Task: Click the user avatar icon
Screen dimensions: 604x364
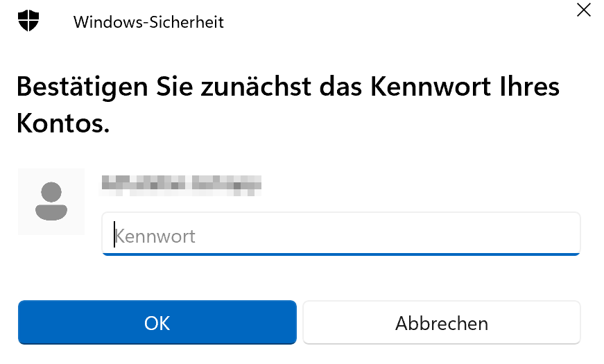Action: click(x=51, y=201)
